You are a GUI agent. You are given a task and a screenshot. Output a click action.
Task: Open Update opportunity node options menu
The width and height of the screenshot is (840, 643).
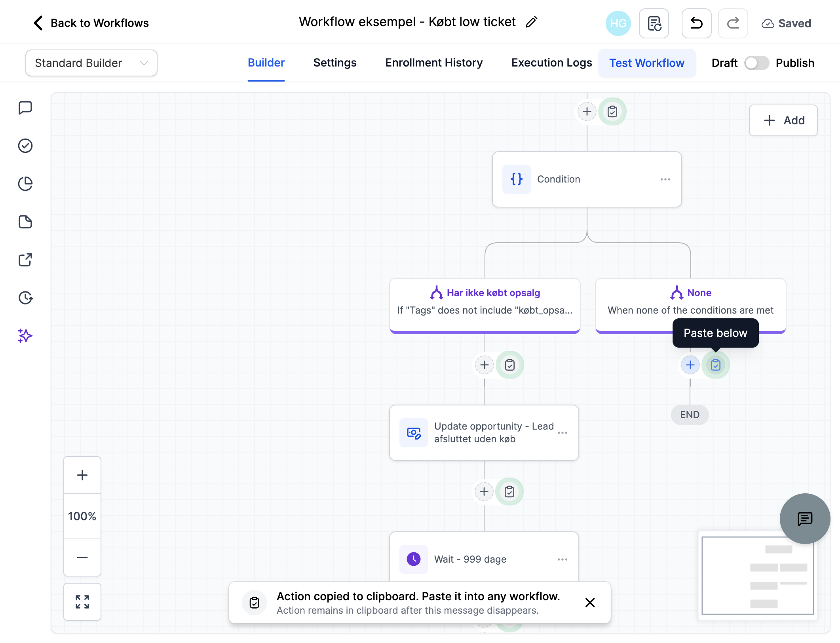click(563, 433)
